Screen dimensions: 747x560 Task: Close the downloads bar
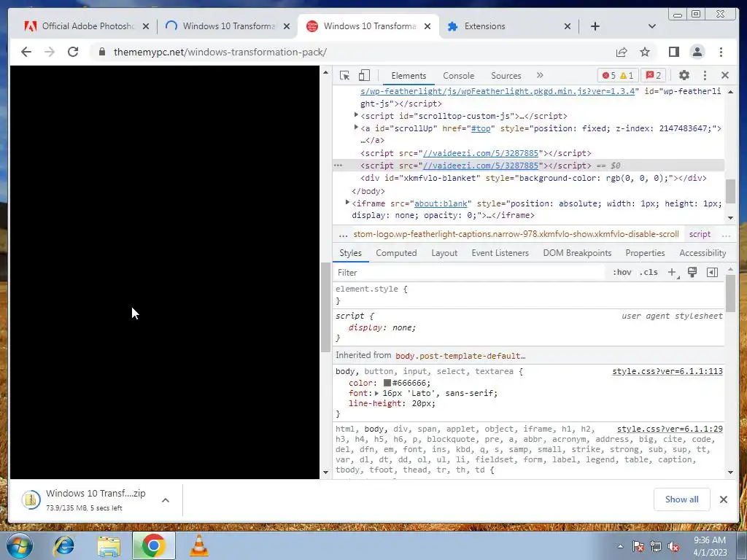click(723, 499)
